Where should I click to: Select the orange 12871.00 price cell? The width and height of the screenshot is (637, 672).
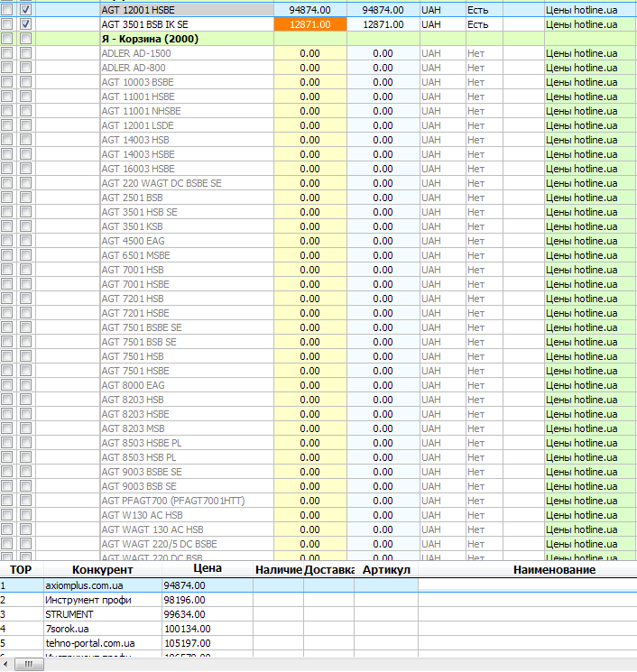pyautogui.click(x=309, y=24)
